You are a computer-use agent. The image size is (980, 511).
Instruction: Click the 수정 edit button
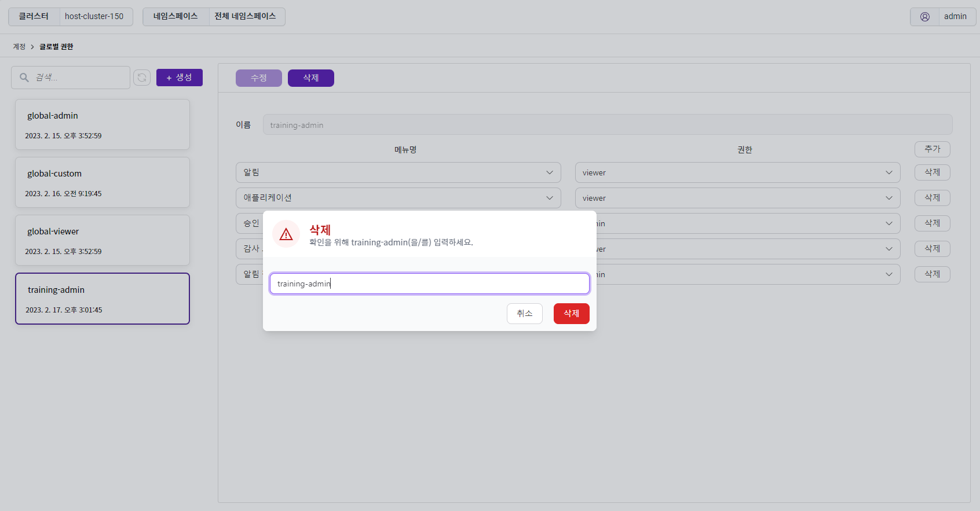259,78
